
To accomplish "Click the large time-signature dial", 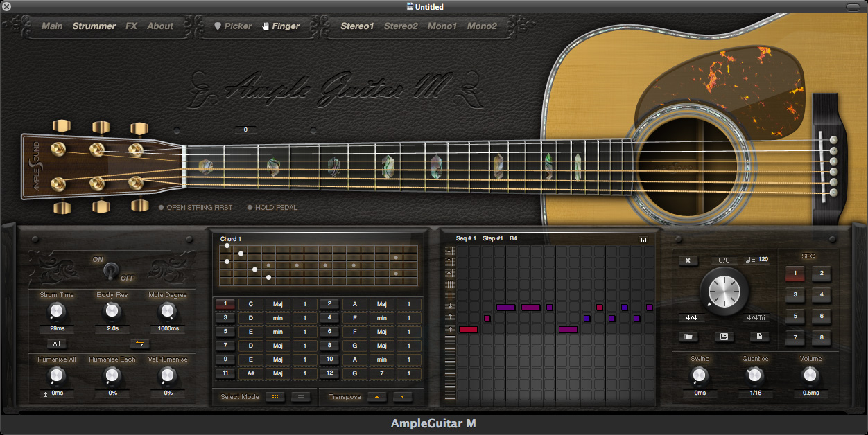I will [724, 291].
